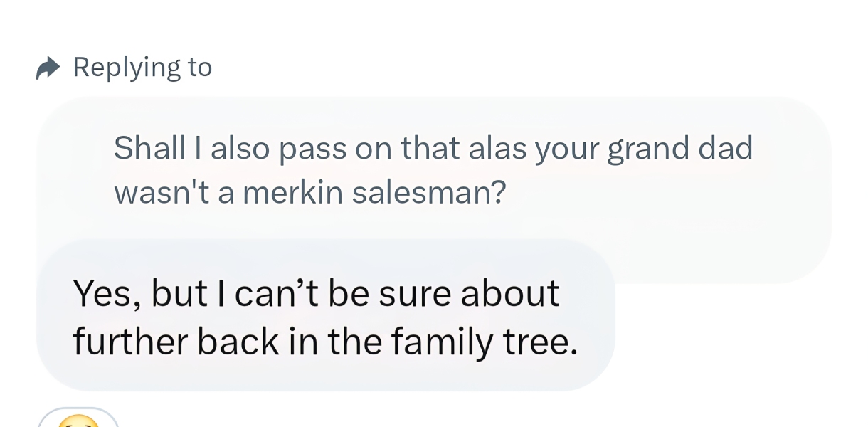Select the curved forward-arrow glyph beside Replying to
The height and width of the screenshot is (427, 868).
47,66
